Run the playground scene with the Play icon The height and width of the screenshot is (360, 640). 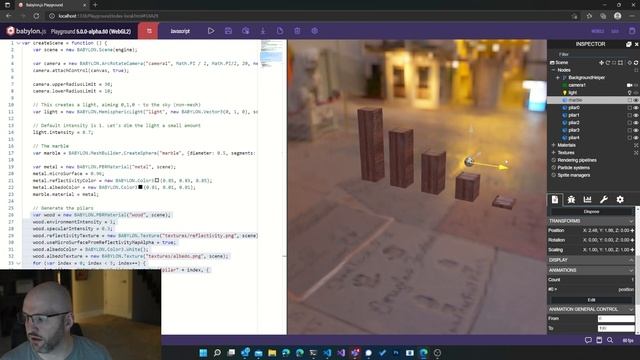[211, 31]
